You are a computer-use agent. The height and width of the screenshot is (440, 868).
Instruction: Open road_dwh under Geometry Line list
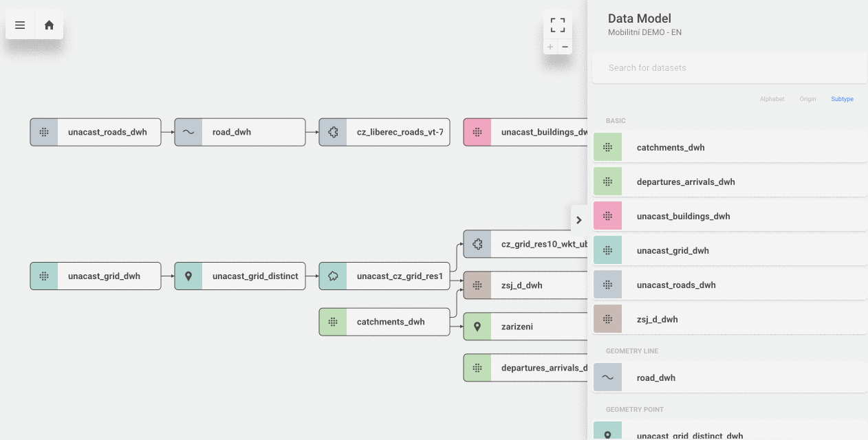(x=656, y=378)
